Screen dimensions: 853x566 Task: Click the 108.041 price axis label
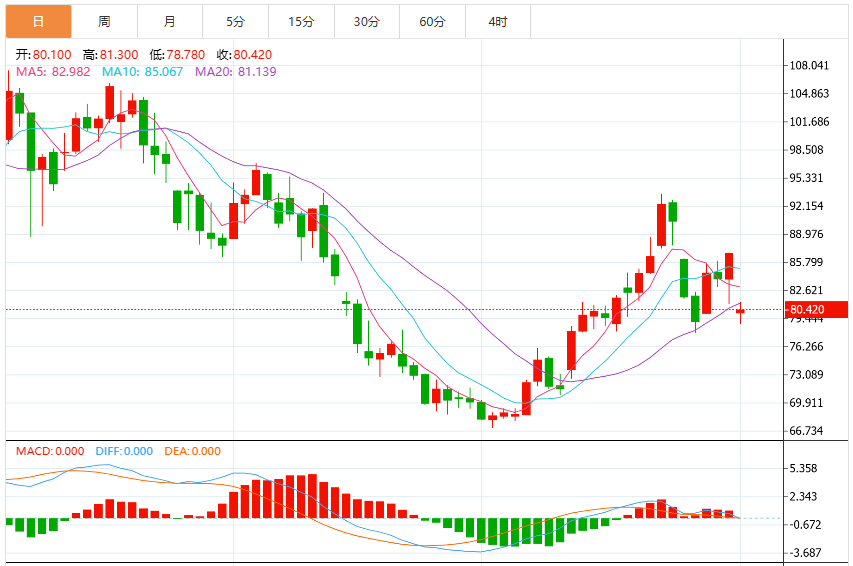tap(809, 65)
